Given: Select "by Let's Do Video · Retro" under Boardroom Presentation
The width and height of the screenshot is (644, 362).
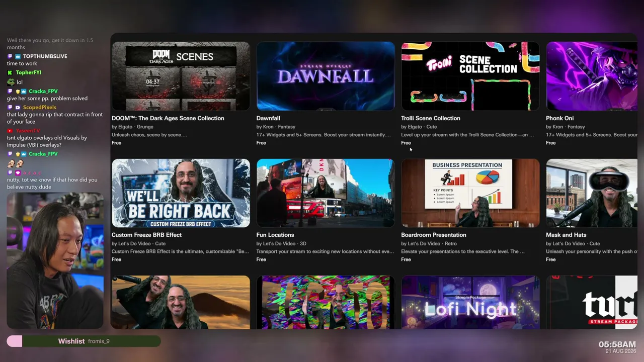Looking at the screenshot, I should (x=429, y=243).
